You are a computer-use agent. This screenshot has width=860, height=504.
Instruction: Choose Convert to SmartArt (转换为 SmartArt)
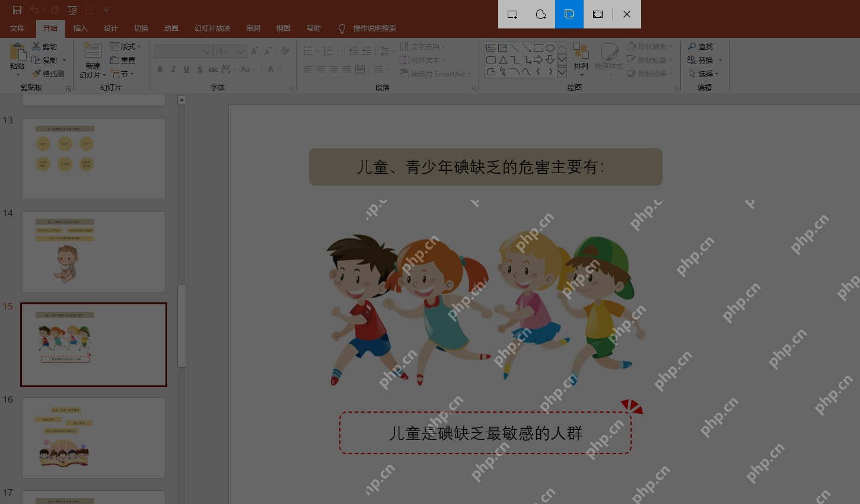click(x=435, y=74)
